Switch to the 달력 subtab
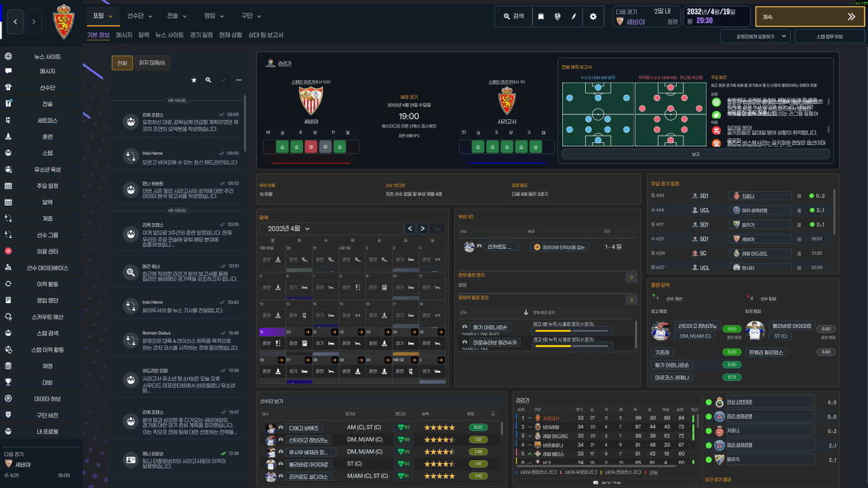This screenshot has height=488, width=868. 144,35
